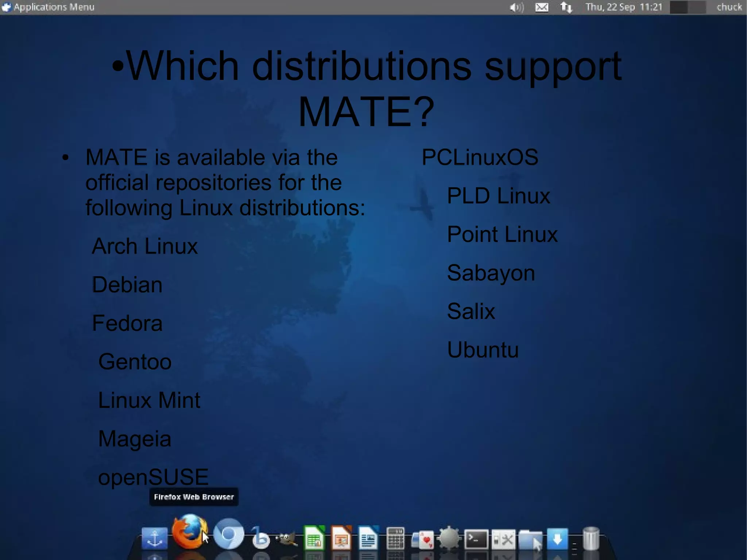
Task: Launch LibreOffice Calc spreadsheet
Action: click(314, 538)
